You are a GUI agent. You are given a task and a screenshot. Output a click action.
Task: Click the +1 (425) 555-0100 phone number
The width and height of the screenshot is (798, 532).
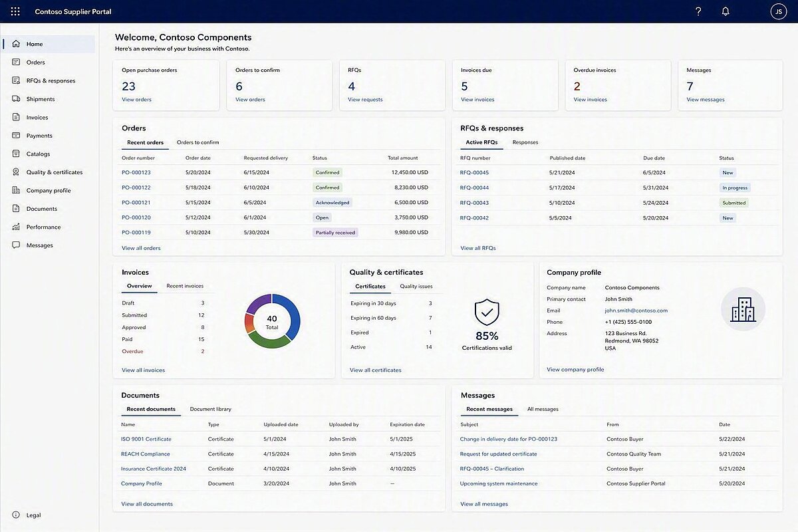[x=628, y=322]
